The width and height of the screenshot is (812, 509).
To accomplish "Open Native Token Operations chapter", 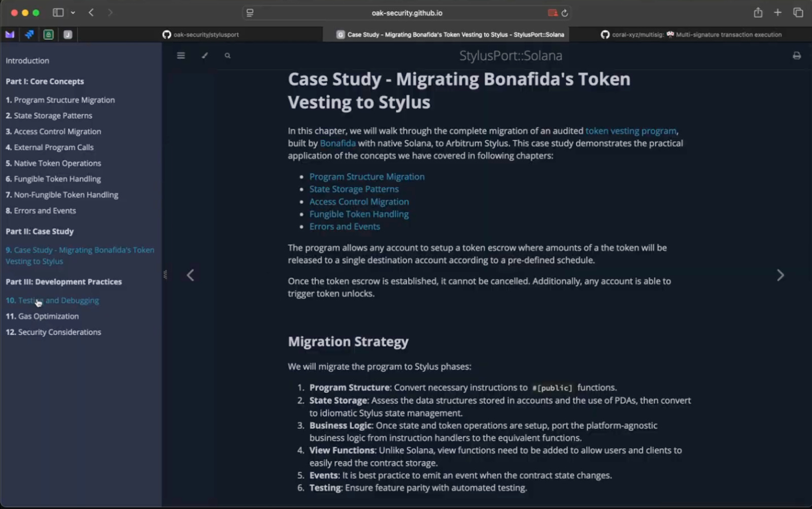I will (x=53, y=163).
